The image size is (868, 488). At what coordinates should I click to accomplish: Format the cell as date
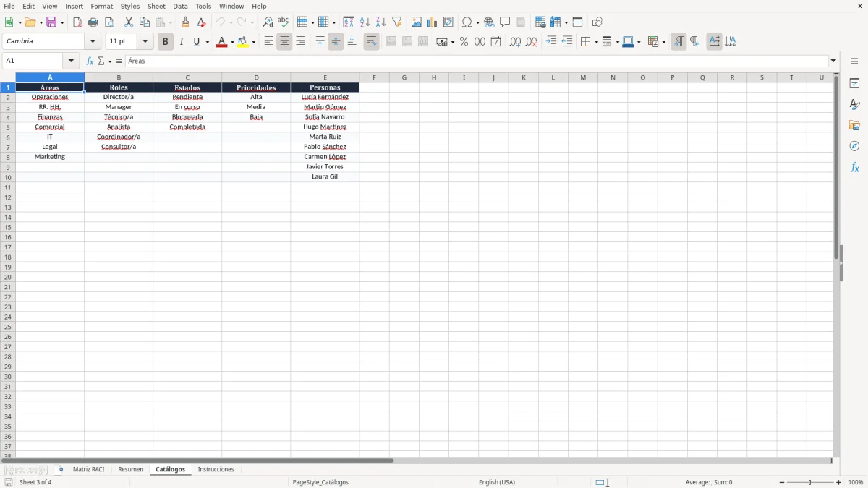496,42
